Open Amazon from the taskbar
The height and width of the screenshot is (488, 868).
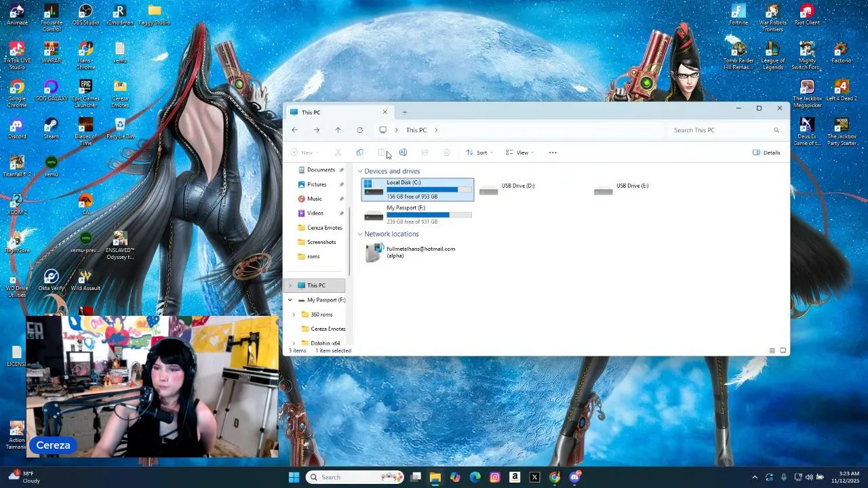[x=515, y=477]
